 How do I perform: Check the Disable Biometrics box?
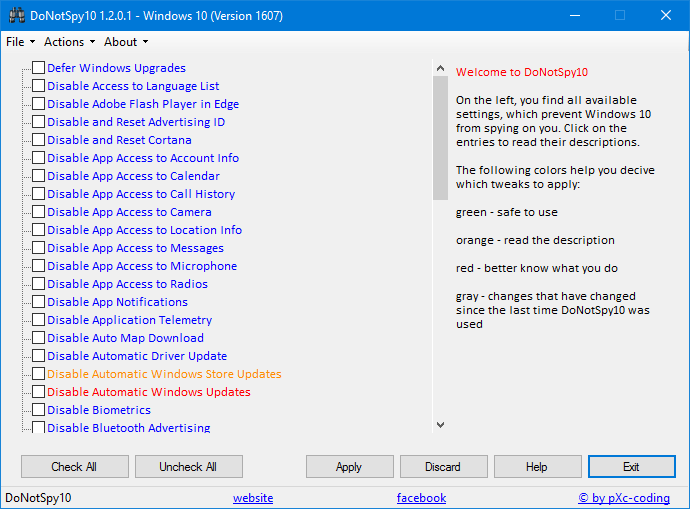(x=38, y=410)
